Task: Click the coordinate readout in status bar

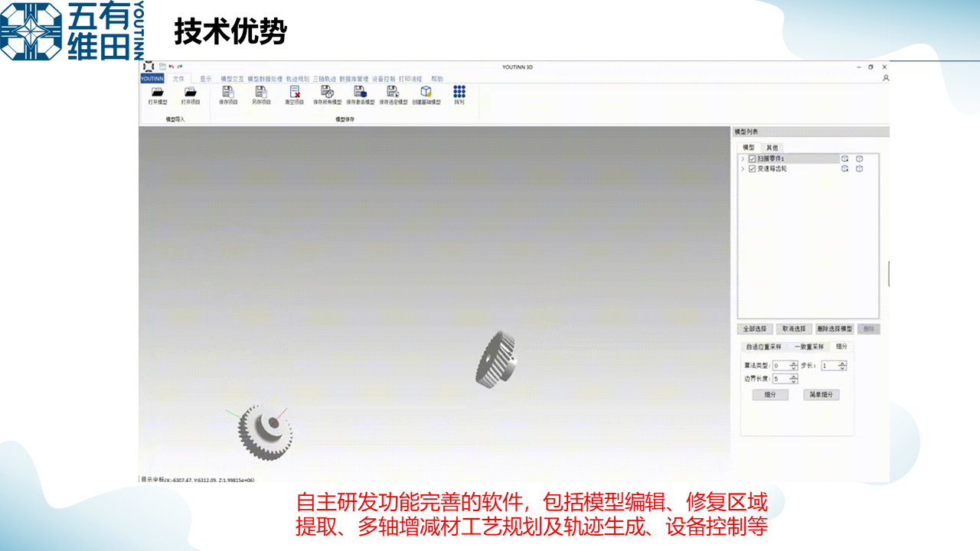Action: pyautogui.click(x=198, y=480)
